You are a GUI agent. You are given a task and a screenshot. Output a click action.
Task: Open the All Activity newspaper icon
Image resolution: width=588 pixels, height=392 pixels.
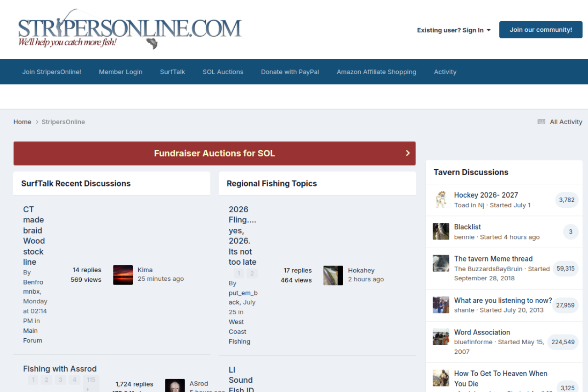[542, 122]
